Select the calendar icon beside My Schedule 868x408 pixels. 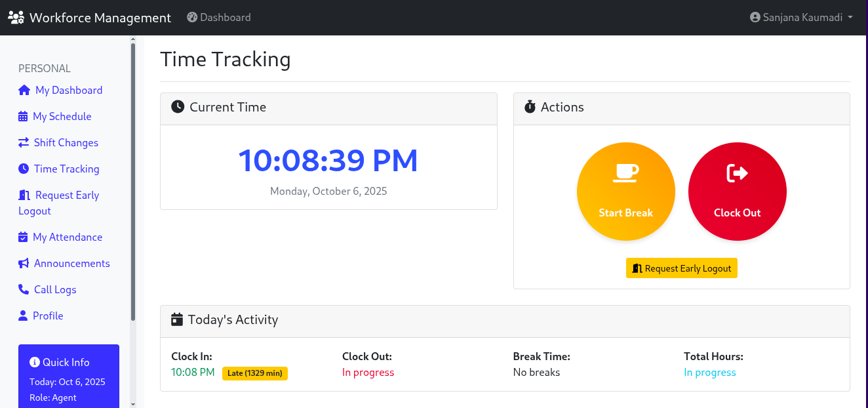[22, 116]
